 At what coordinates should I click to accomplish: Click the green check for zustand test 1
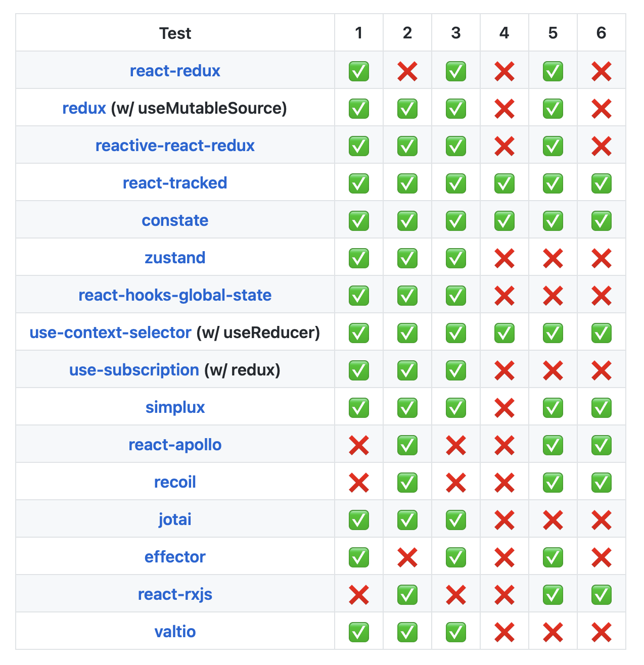point(359,258)
